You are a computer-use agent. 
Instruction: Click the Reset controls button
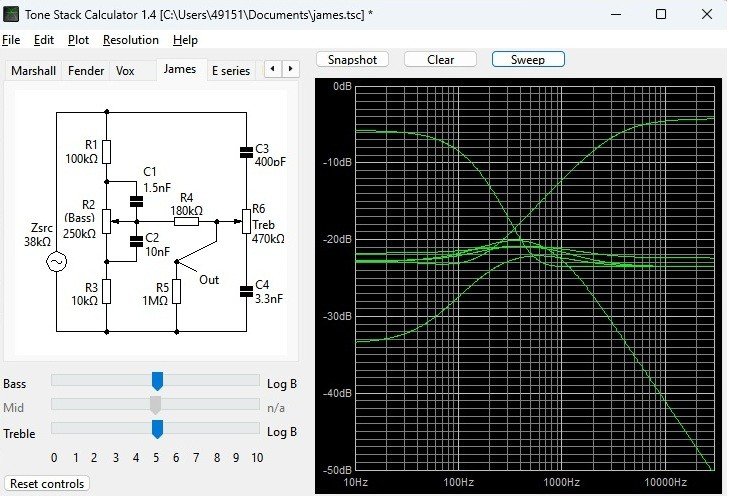pyautogui.click(x=47, y=484)
